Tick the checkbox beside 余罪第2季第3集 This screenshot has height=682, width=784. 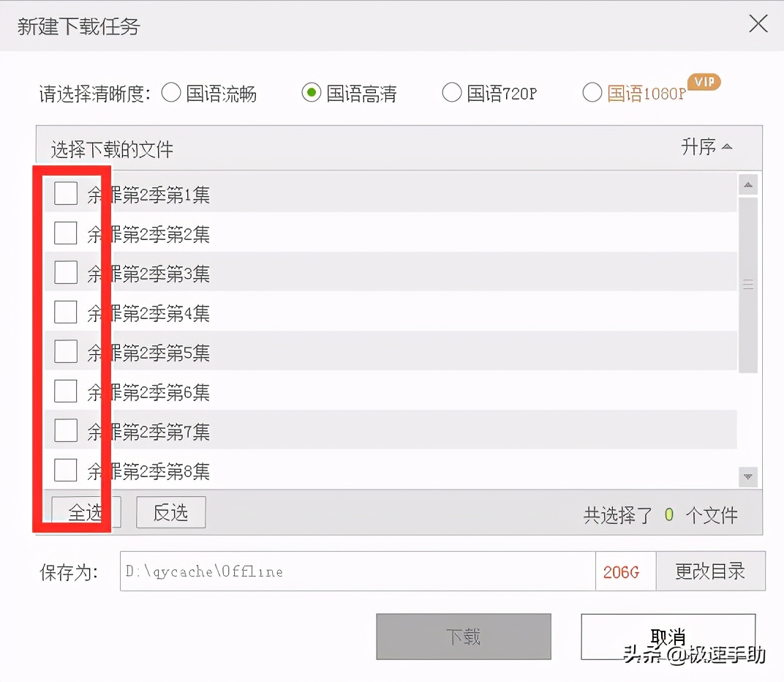(65, 272)
